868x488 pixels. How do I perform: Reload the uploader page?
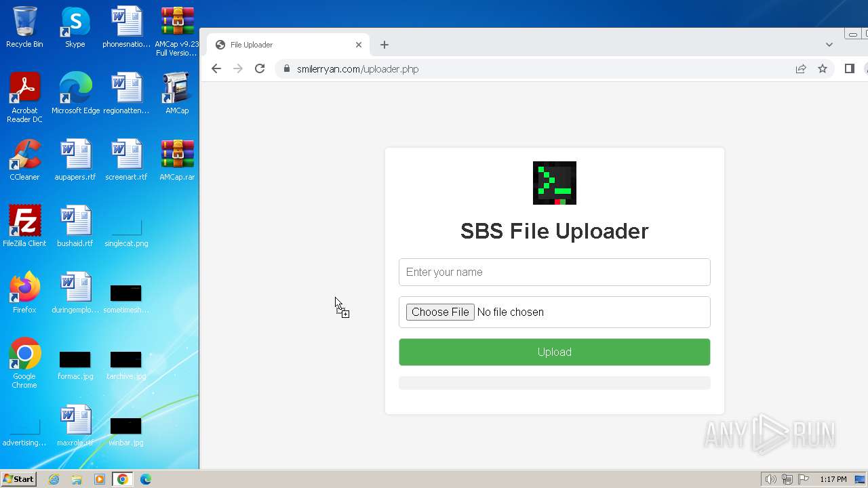(260, 68)
